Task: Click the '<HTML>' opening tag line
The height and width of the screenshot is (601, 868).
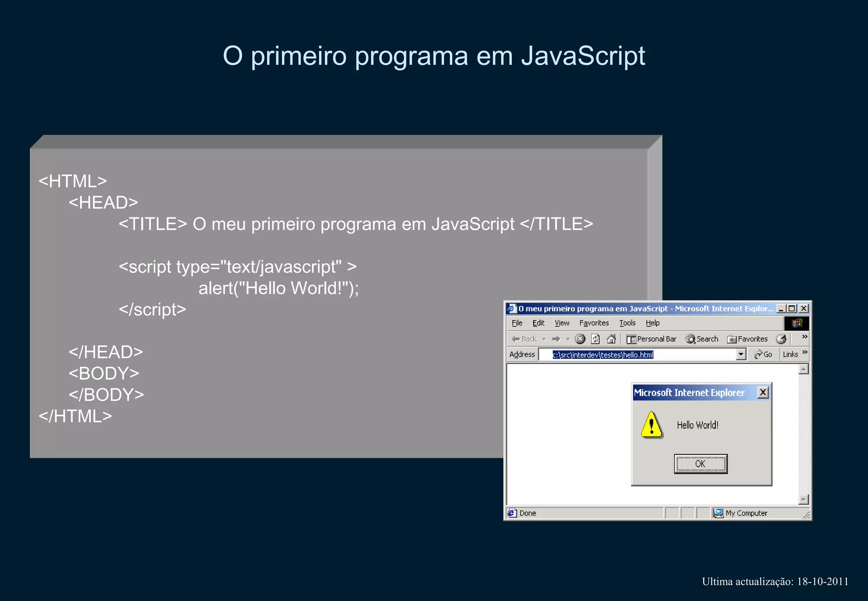Action: (73, 181)
